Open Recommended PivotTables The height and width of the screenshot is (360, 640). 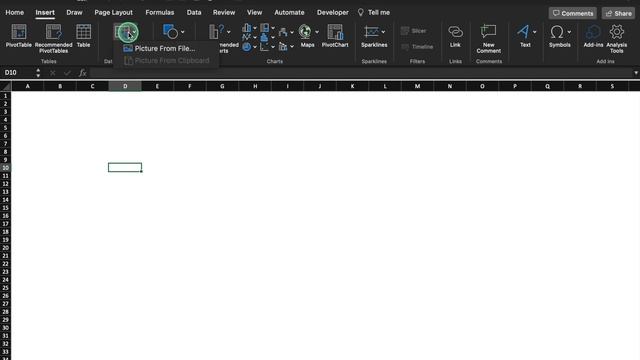53,38
